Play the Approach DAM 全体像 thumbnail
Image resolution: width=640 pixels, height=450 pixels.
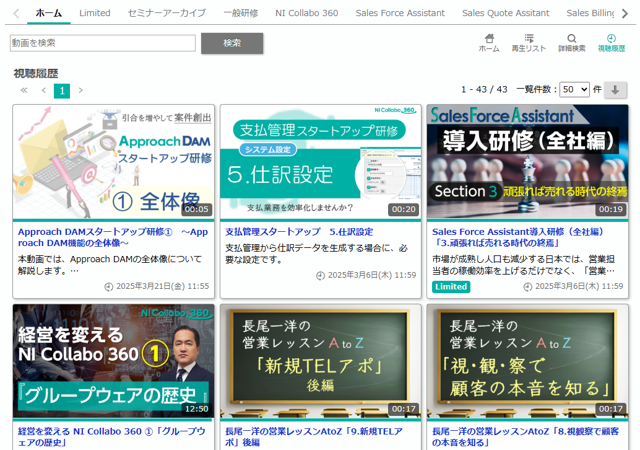pos(113,162)
